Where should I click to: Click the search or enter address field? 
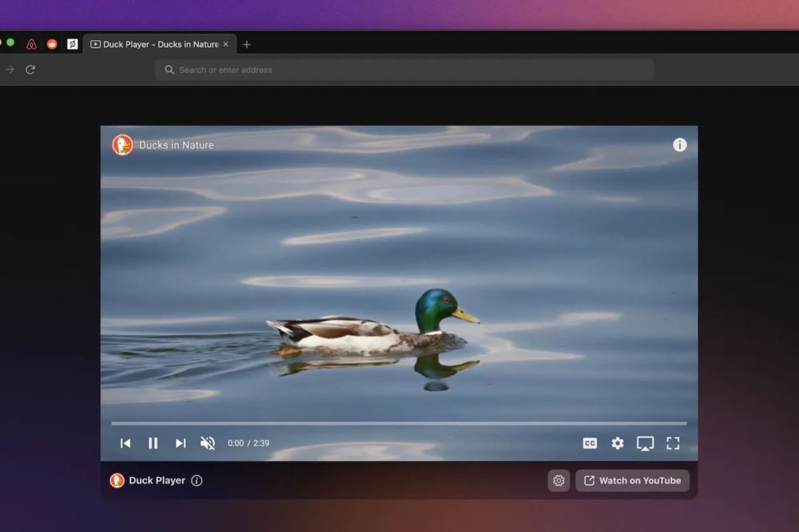tap(404, 69)
